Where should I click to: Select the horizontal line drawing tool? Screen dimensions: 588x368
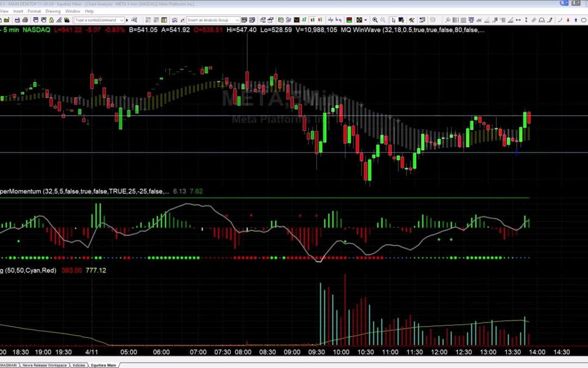tap(463, 20)
